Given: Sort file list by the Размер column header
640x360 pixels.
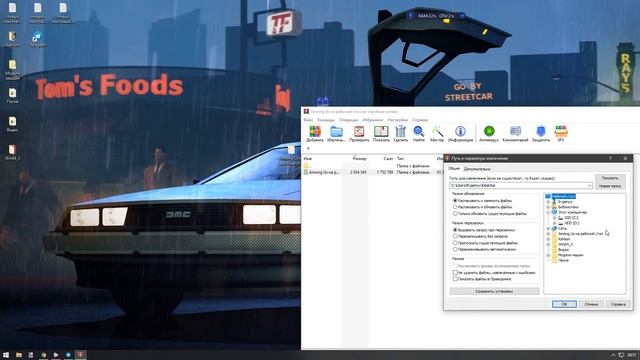Looking at the screenshot, I should [359, 158].
